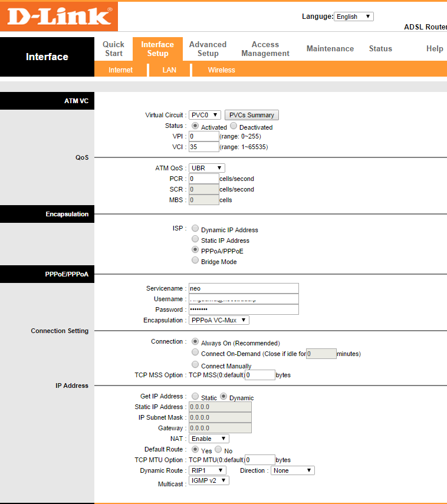
Task: Select the LAN sub-tab
Action: tap(169, 70)
